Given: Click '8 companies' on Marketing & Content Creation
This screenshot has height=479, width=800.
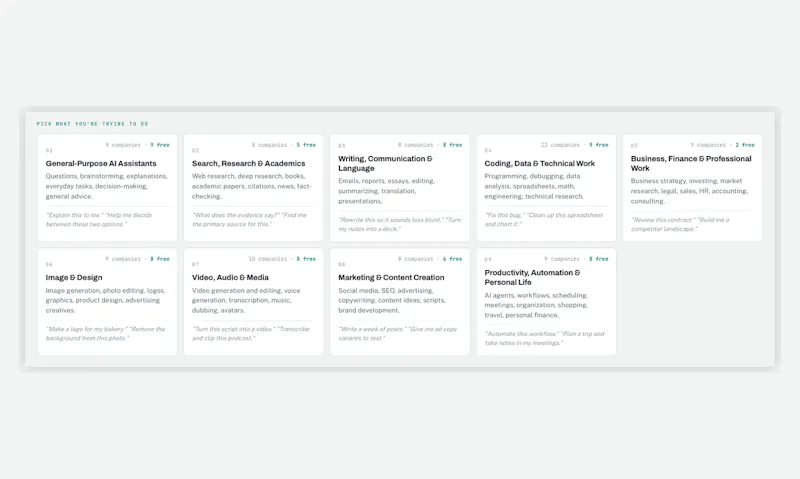Looking at the screenshot, I should tap(415, 259).
